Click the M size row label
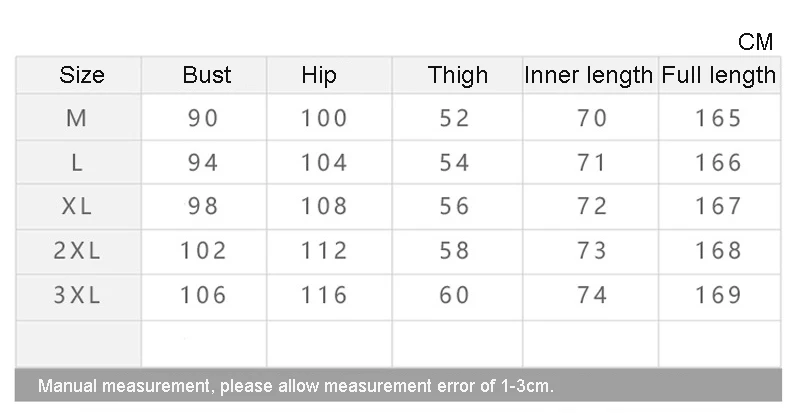This screenshot has width=790, height=413. [77, 118]
